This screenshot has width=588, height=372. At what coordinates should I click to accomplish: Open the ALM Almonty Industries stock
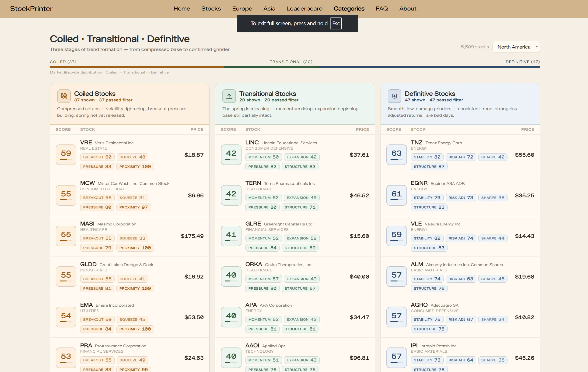(x=460, y=277)
